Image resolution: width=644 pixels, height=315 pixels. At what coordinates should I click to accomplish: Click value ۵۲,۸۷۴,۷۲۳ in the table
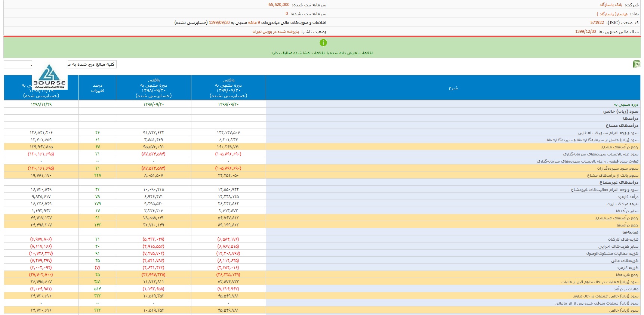click(228, 282)
